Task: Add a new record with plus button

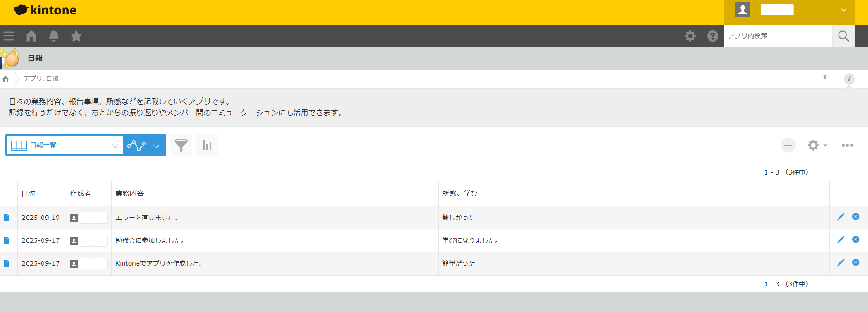Action: point(788,145)
